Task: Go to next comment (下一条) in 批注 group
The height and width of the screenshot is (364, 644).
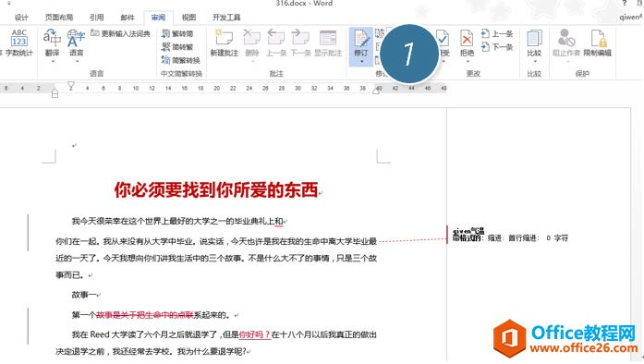Action: pyautogui.click(x=300, y=42)
